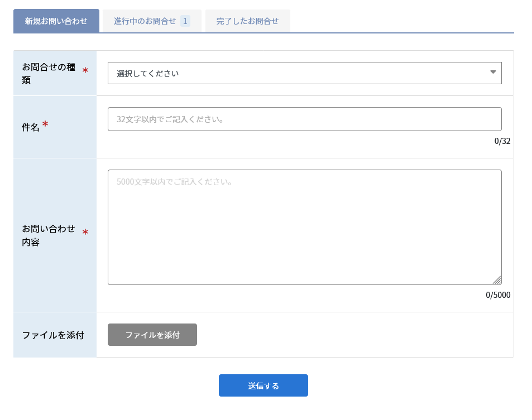Click inside the 5000文字以内 inquiry textarea
This screenshot has width=532, height=420.
(x=304, y=227)
